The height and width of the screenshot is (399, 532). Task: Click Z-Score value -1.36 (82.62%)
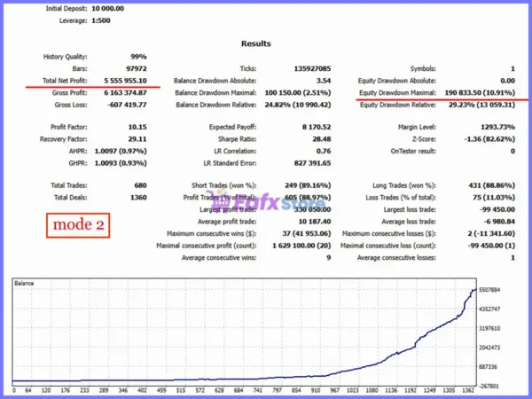489,139
